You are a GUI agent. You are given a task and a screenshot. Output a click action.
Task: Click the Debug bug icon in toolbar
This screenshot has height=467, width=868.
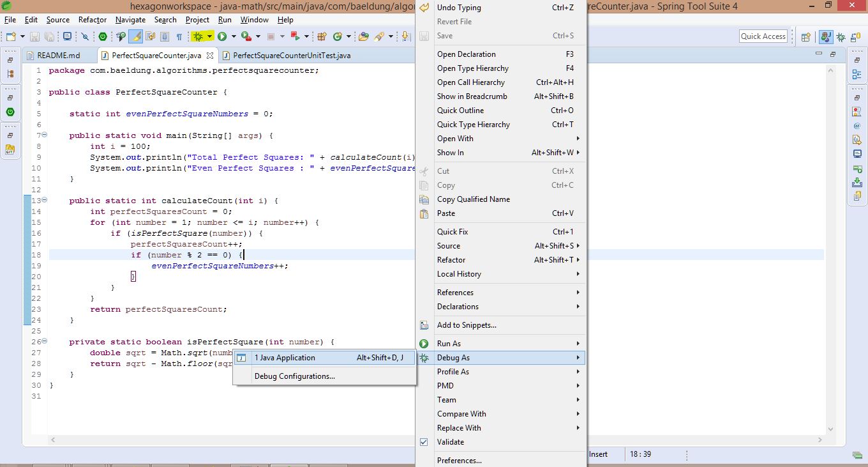click(x=198, y=36)
